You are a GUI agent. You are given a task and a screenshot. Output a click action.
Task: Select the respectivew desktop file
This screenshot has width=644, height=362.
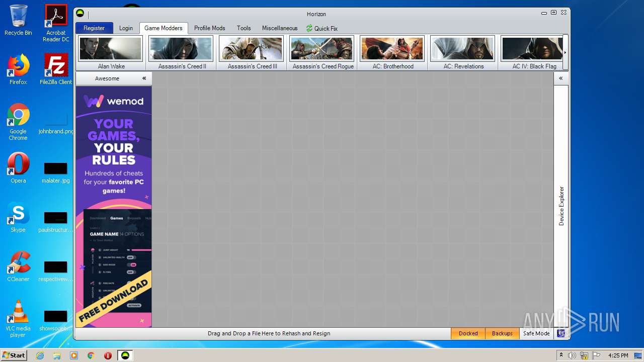coord(55,271)
